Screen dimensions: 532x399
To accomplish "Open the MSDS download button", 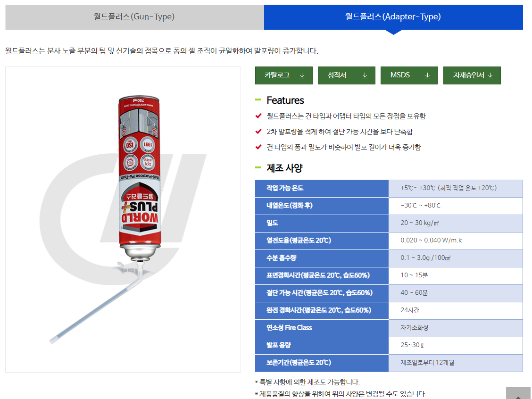I will [409, 75].
